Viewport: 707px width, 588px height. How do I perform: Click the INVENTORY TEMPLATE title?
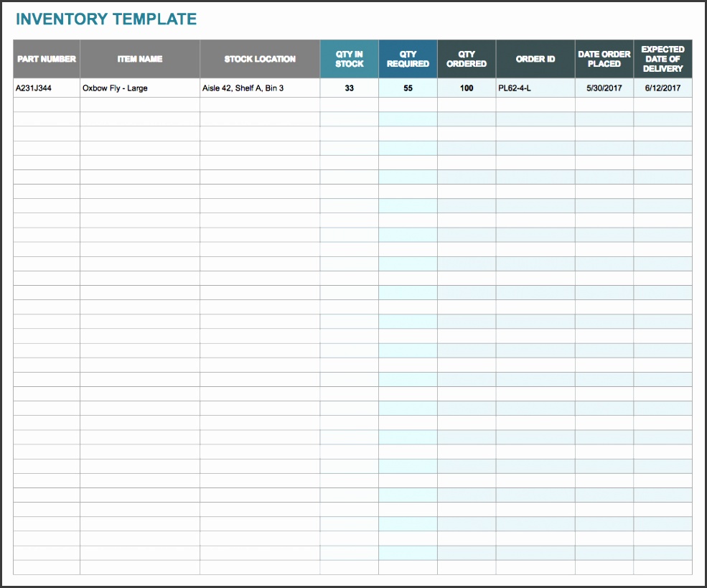(x=106, y=19)
